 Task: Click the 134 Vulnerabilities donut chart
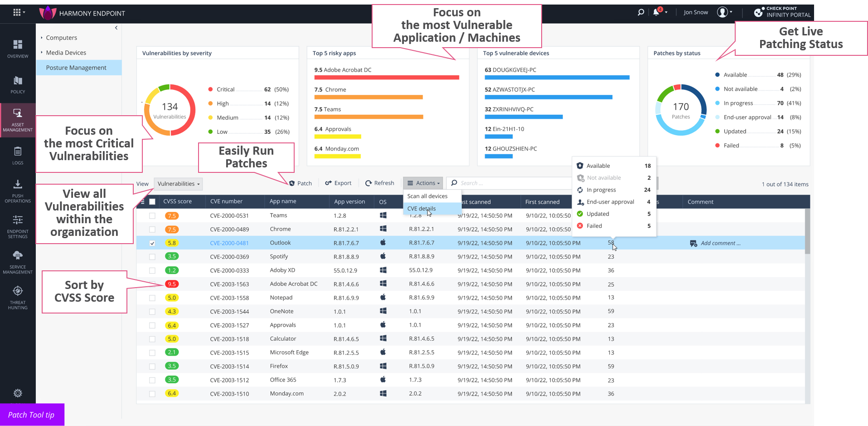click(x=170, y=110)
